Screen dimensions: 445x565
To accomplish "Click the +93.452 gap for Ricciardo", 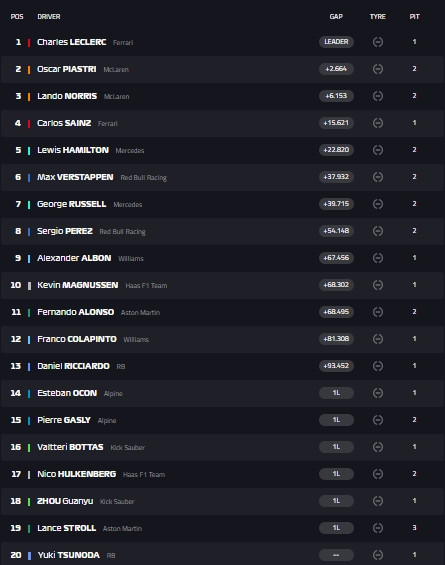I will [x=336, y=366].
